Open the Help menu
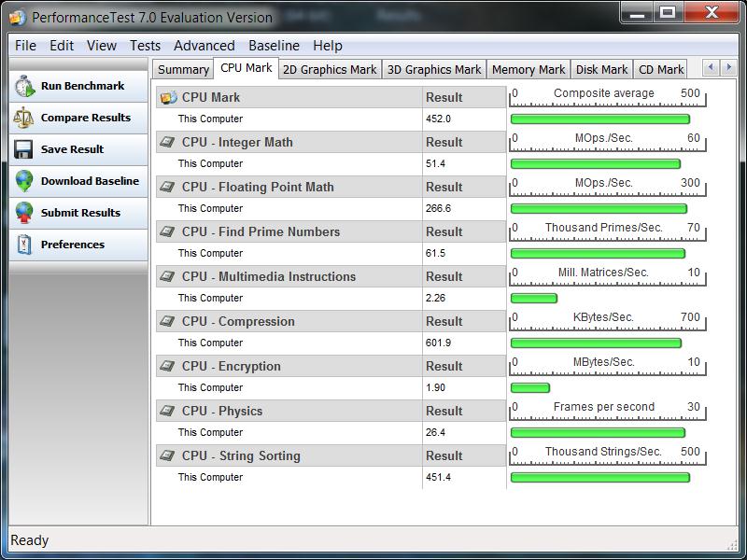 pos(328,46)
